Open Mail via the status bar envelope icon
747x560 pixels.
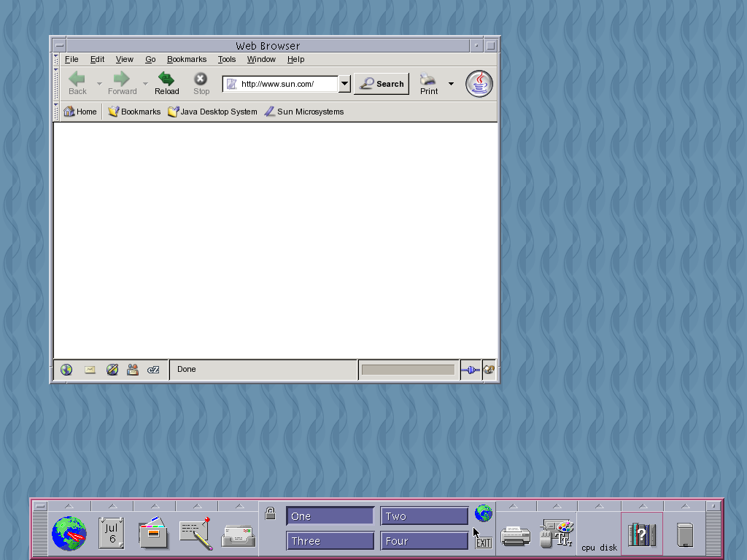coord(90,370)
